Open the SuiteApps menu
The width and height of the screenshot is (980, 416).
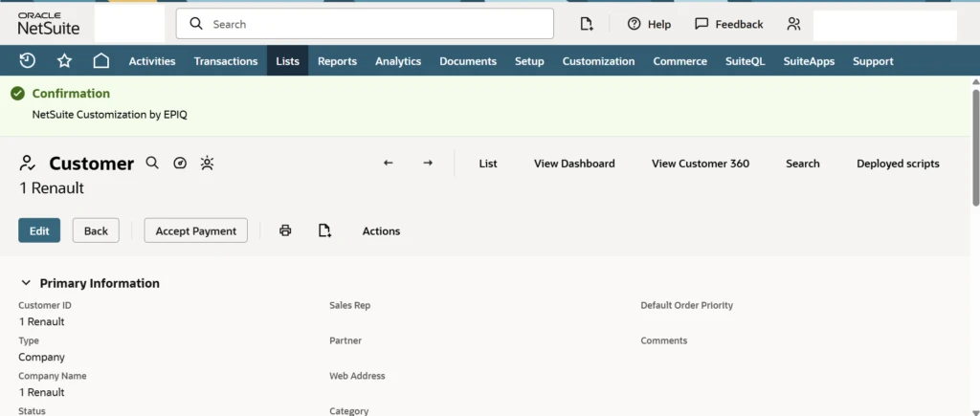pos(809,61)
